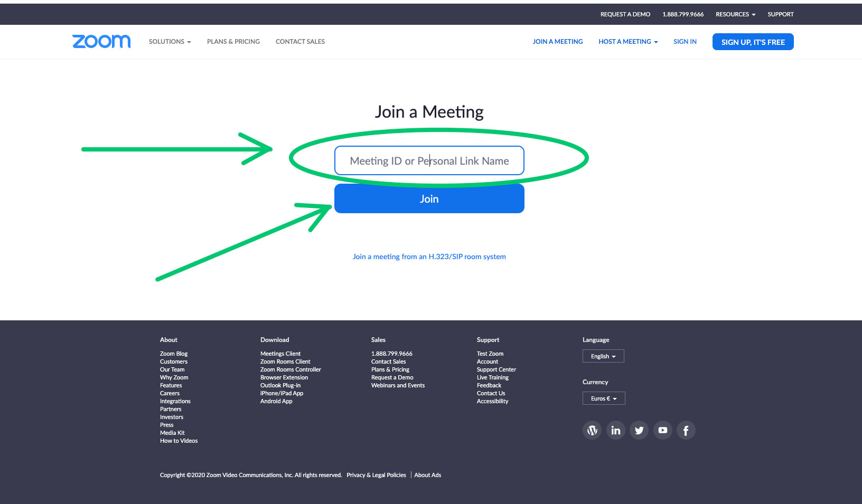Viewport: 862px width, 504px height.
Task: Open Integrations footer link
Action: [x=175, y=401]
